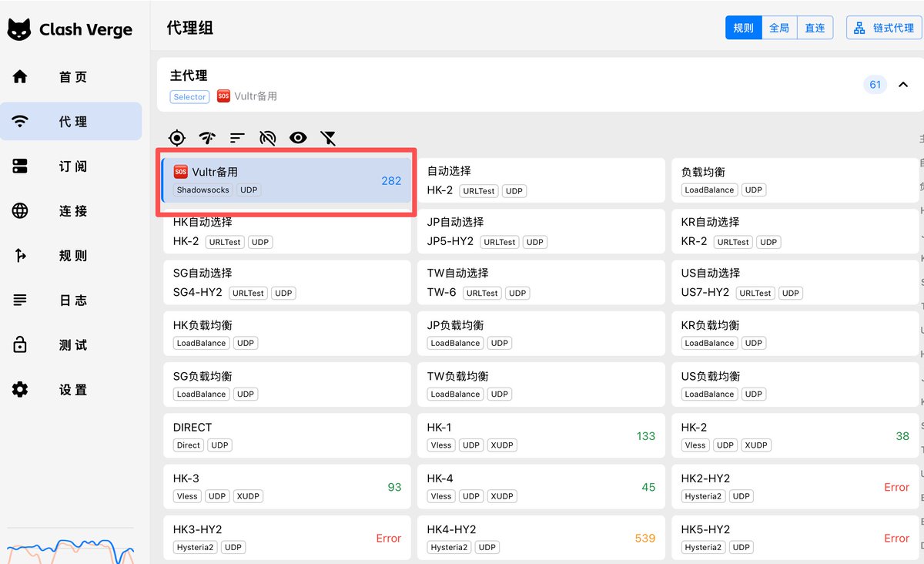The width and height of the screenshot is (924, 564).
Task: Open the 规则 rules page in sidebar
Action: click(71, 256)
